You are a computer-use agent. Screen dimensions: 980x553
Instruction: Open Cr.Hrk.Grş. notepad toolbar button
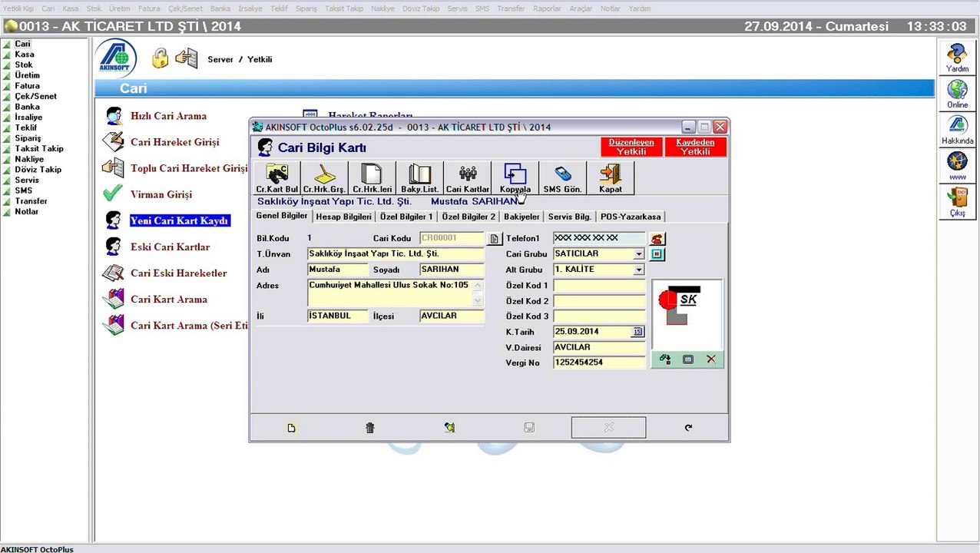click(x=324, y=178)
